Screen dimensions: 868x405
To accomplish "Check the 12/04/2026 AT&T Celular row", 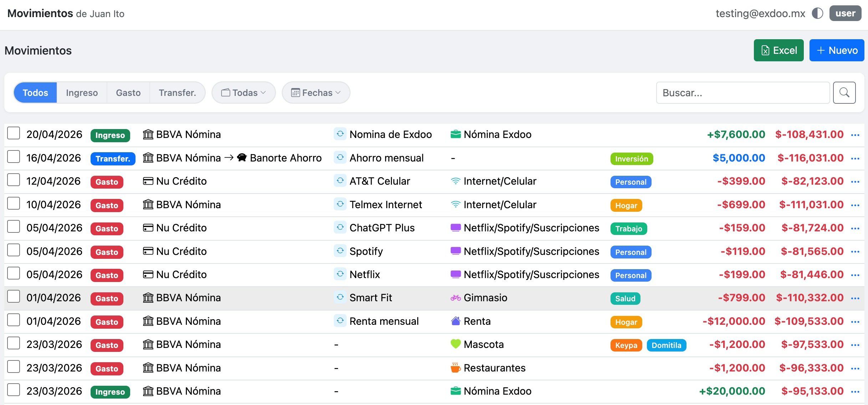I will (x=14, y=180).
